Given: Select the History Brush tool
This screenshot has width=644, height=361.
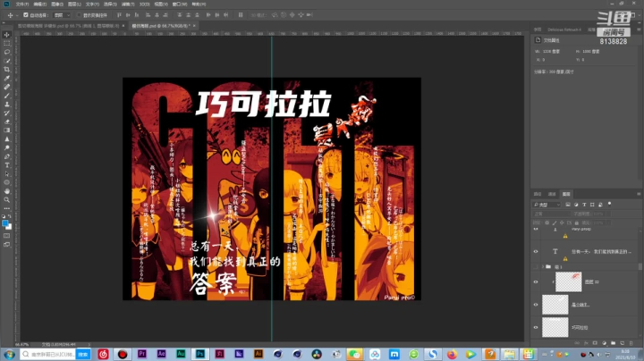Looking at the screenshot, I should 7,113.
